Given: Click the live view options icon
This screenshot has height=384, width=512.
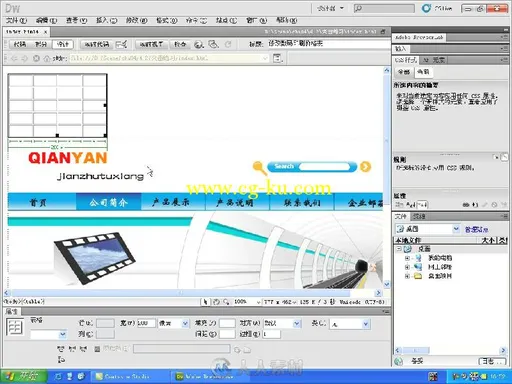Looking at the screenshot, I should click(278, 58).
